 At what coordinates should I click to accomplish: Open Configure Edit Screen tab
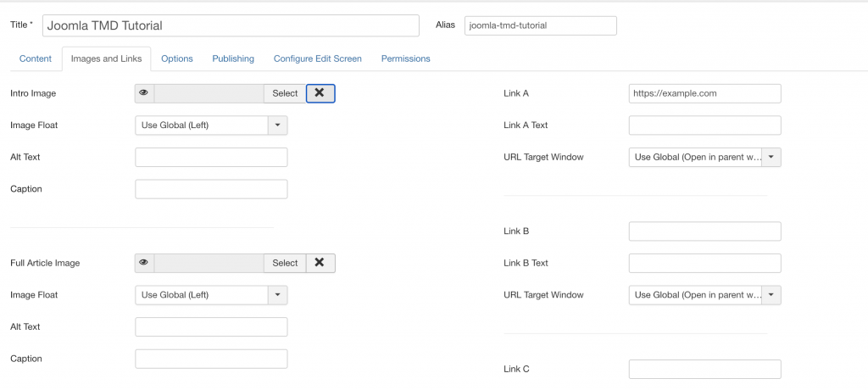pos(317,58)
